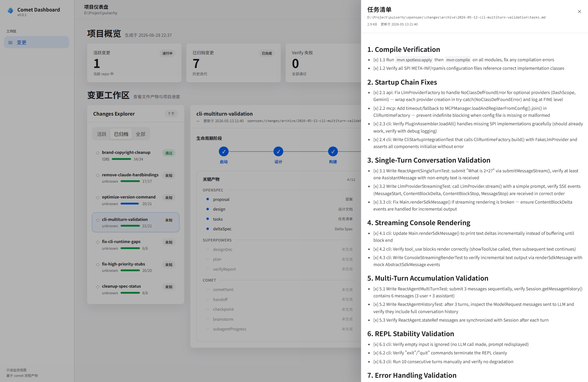Image resolution: width=588 pixels, height=382 pixels.
Task: Close the 任务清单 panel
Action: tap(579, 12)
